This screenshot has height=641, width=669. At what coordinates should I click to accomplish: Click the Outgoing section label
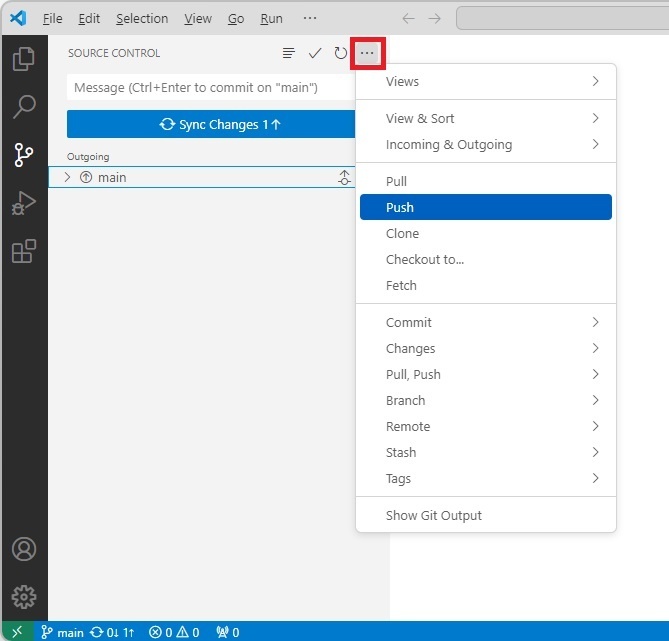point(88,157)
